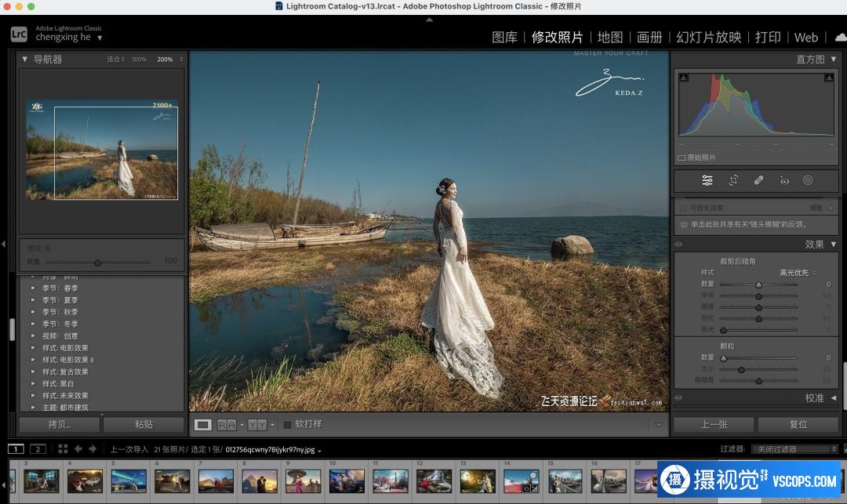
Task: Collapse the Navigator panel
Action: coord(24,59)
